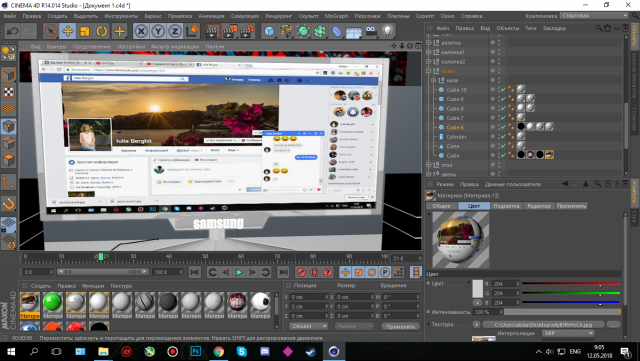The width and height of the screenshot is (640, 361).
Task: Click the Undo arrow in the top toolbar
Action: [12, 31]
